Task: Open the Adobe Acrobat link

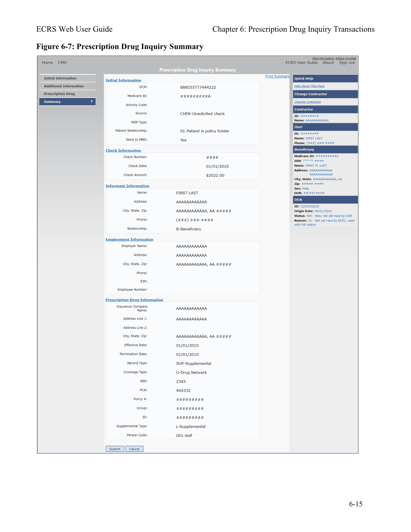Action: (x=346, y=58)
